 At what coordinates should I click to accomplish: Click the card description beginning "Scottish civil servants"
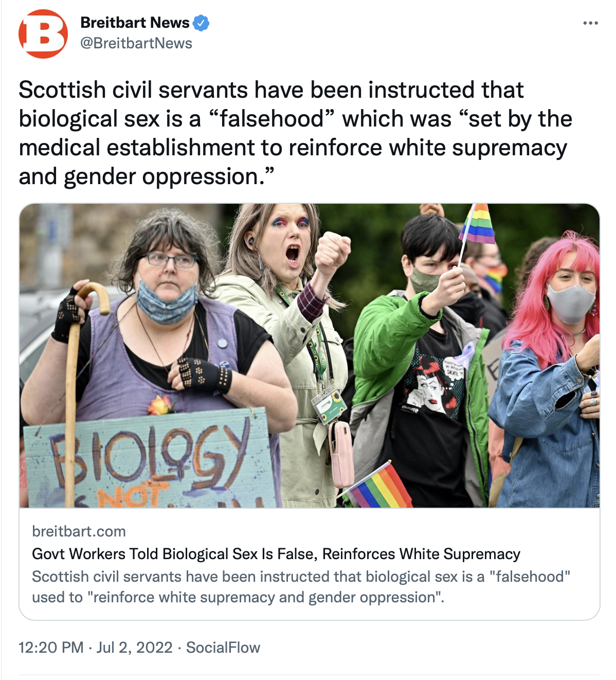301,587
